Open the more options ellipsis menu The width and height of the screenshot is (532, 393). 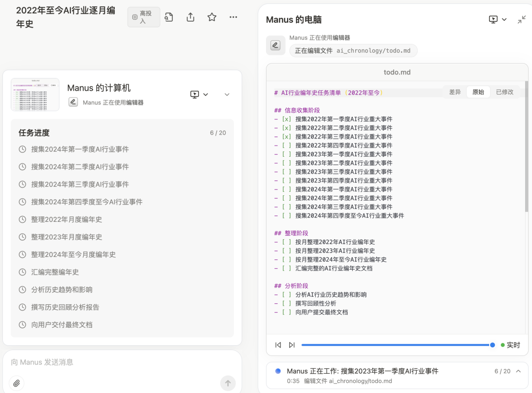tap(233, 17)
